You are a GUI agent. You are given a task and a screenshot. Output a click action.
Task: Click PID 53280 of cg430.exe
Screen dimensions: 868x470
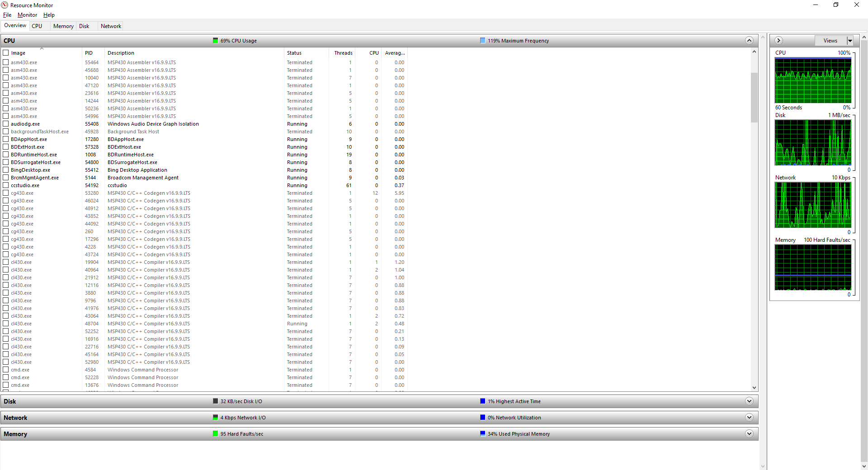(91, 193)
